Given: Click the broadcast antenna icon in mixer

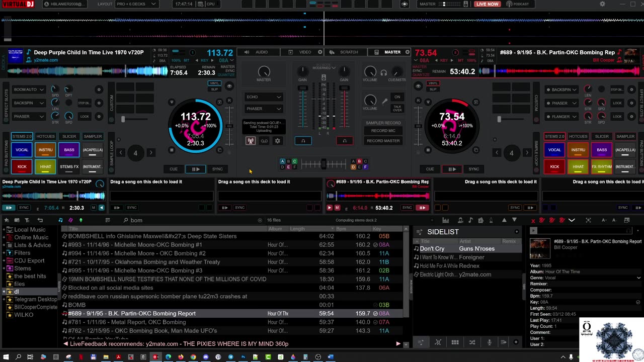Looking at the screenshot, I should click(x=251, y=141).
